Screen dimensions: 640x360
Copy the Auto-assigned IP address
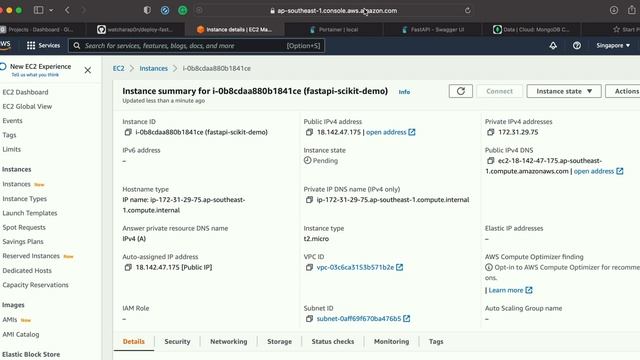click(x=128, y=267)
